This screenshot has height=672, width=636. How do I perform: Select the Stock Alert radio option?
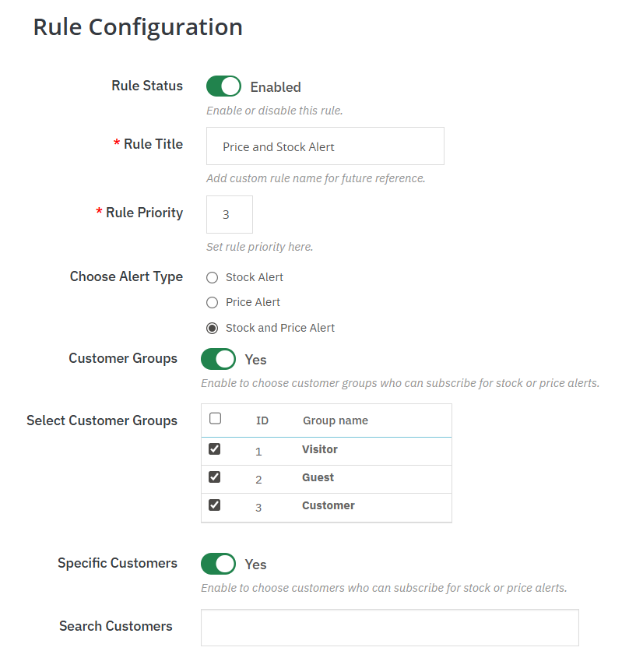[212, 277]
